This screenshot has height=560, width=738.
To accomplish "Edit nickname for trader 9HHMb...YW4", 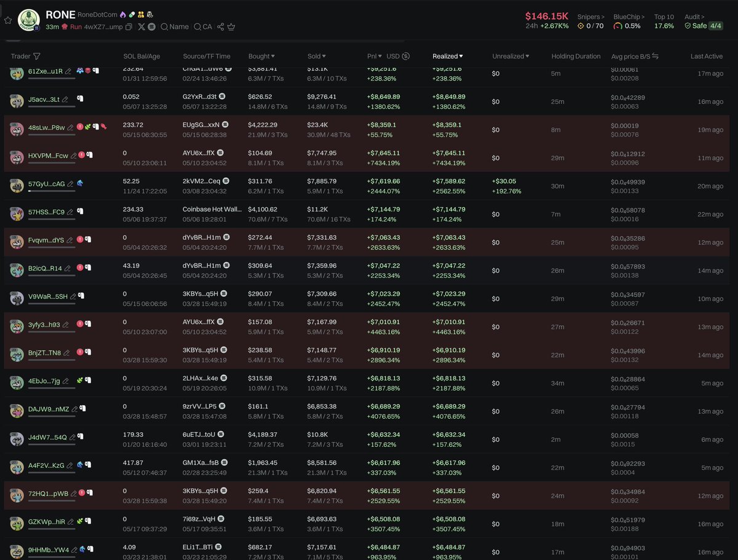I will pos(74,550).
